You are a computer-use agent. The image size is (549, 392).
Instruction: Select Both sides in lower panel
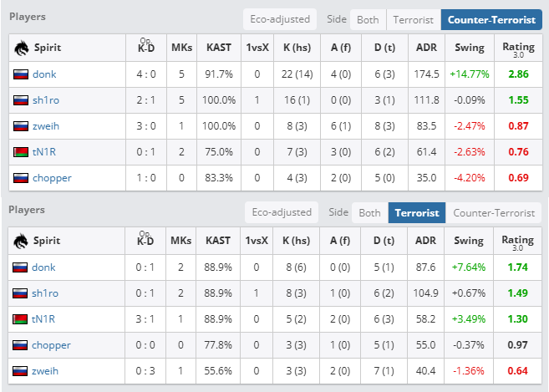369,212
